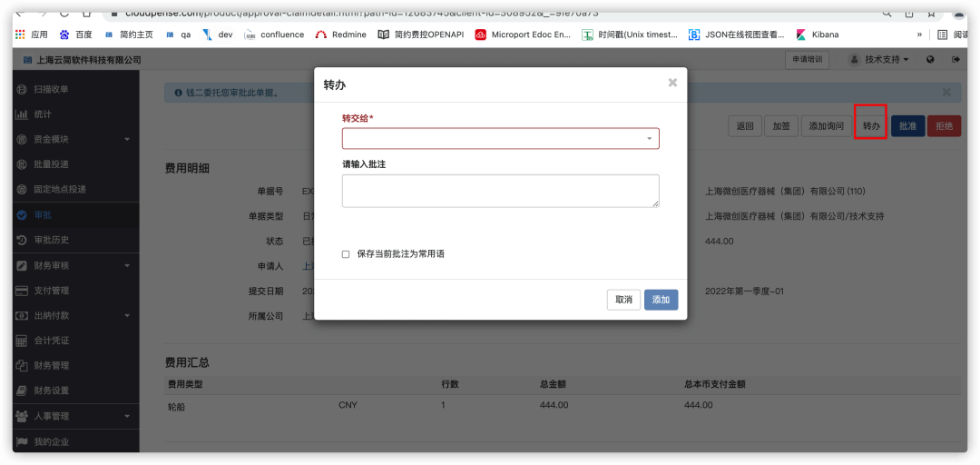The height and width of the screenshot is (465, 980).
Task: Click the info icon in the banner
Action: [x=179, y=93]
